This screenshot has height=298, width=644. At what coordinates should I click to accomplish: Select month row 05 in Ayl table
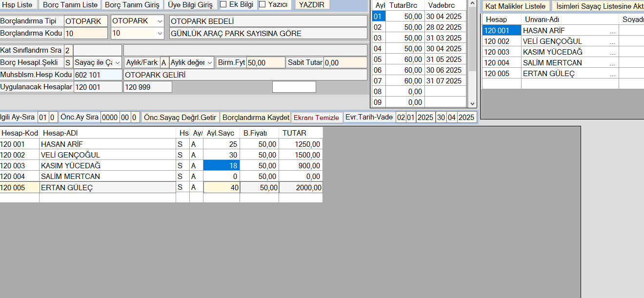(379, 60)
